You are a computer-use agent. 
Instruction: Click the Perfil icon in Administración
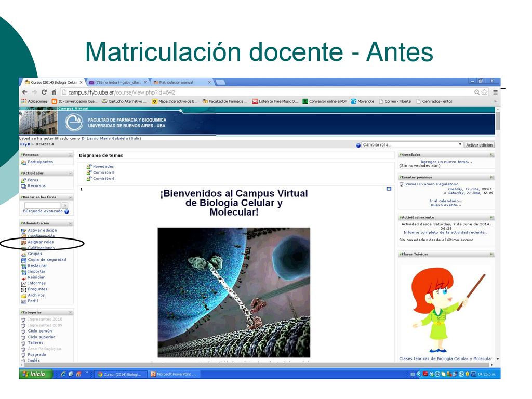click(24, 301)
